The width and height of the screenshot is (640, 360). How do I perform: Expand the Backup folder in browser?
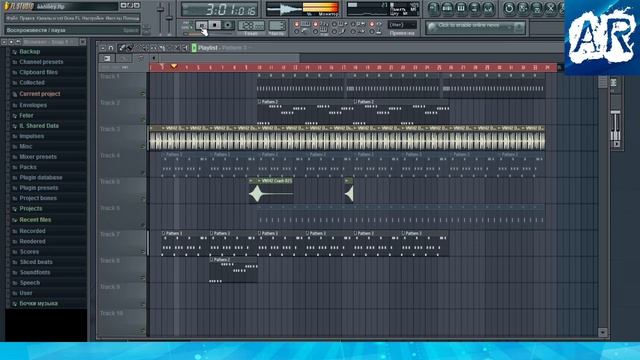29,51
